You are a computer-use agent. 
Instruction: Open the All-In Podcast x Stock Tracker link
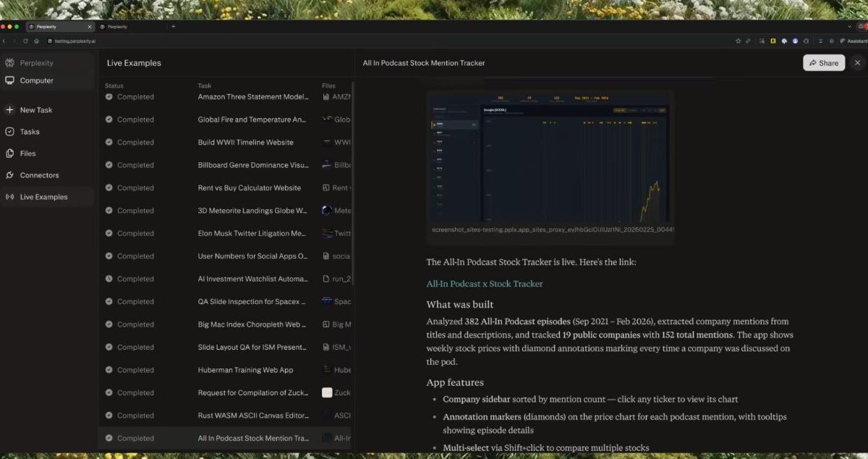click(x=485, y=284)
